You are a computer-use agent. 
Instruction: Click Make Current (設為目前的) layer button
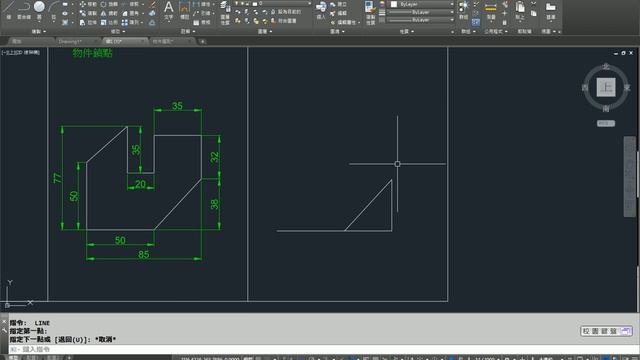point(287,12)
